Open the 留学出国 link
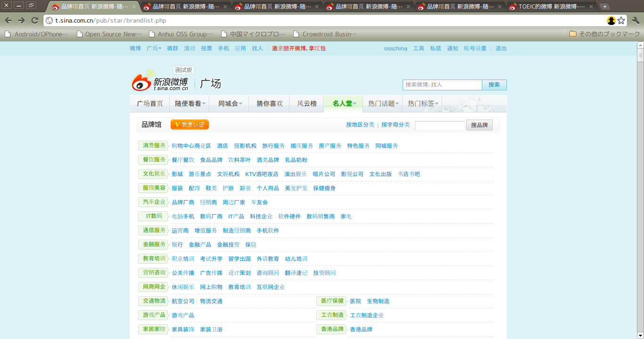Image resolution: width=644 pixels, height=339 pixels. pyautogui.click(x=239, y=259)
